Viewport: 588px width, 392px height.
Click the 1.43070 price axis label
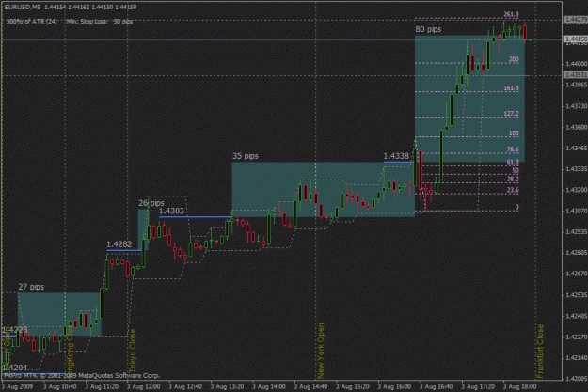(x=577, y=212)
